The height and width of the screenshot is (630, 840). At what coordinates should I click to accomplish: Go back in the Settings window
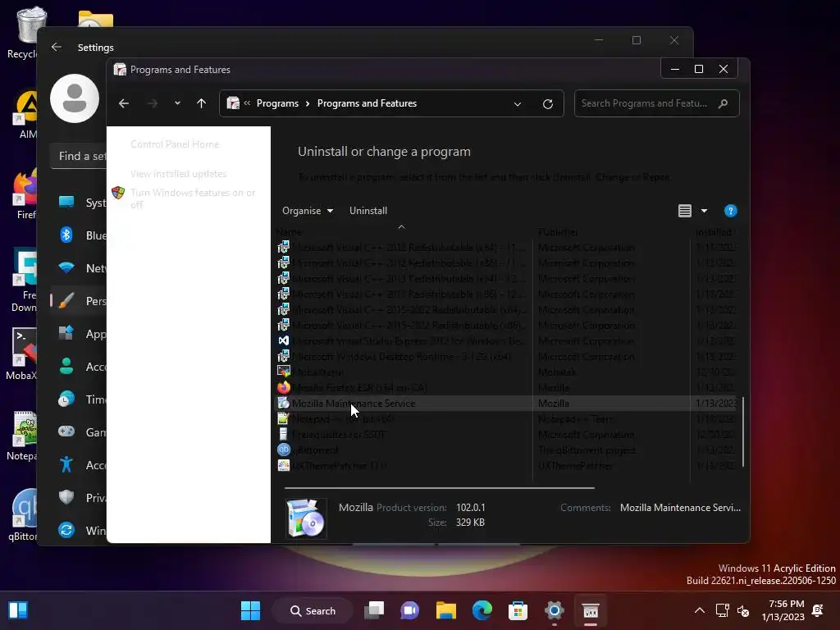coord(57,47)
